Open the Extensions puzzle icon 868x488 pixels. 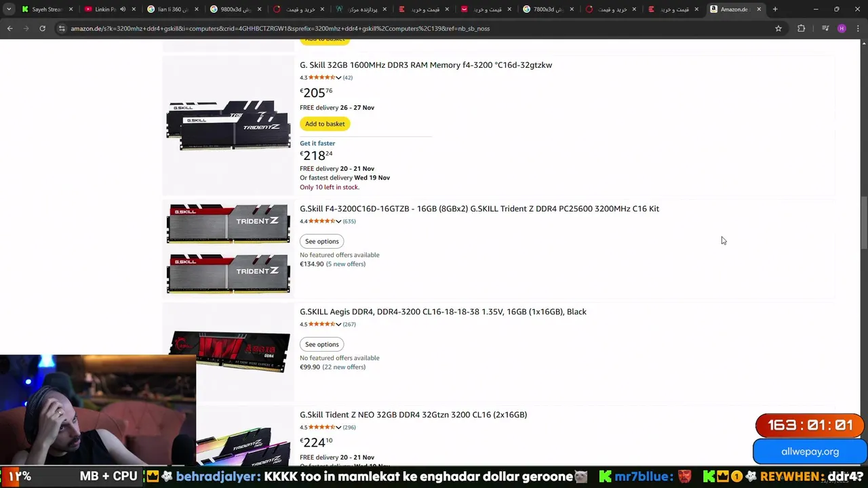pos(802,28)
